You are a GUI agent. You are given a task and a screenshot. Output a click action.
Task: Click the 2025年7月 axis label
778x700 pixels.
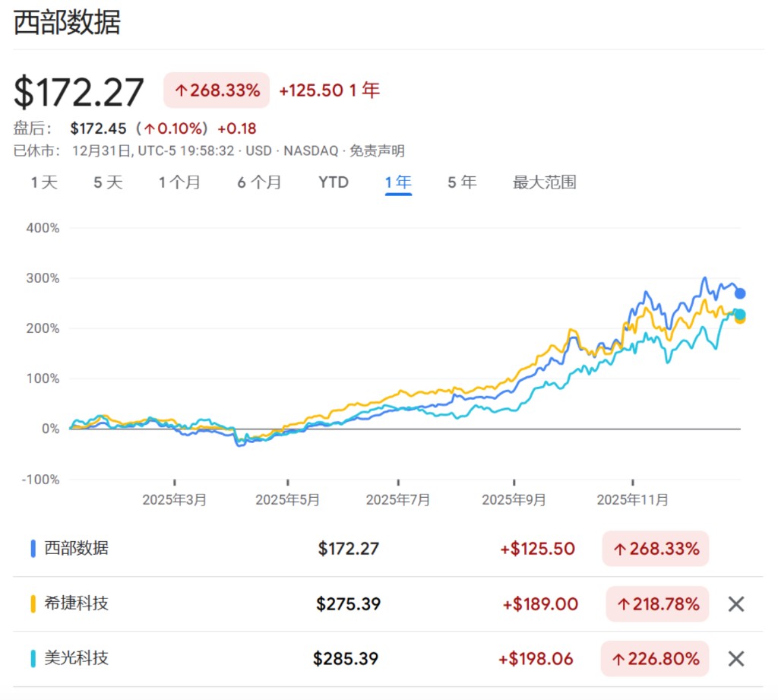[398, 500]
